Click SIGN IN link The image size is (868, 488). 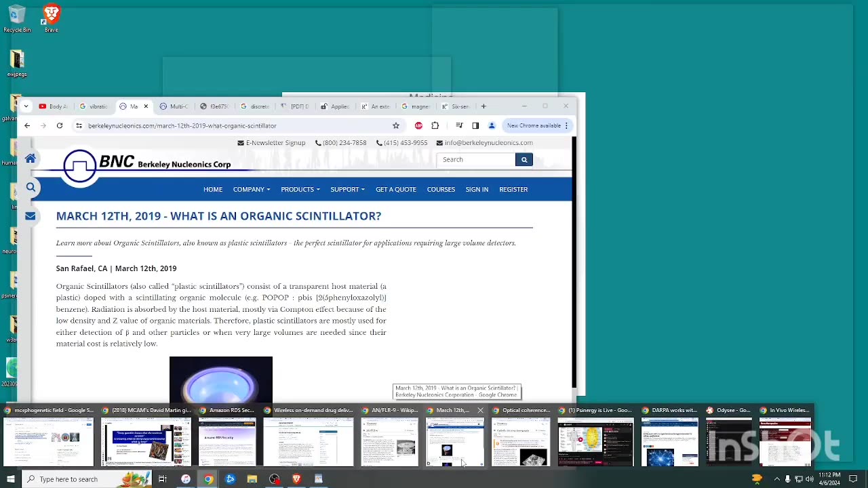(477, 189)
